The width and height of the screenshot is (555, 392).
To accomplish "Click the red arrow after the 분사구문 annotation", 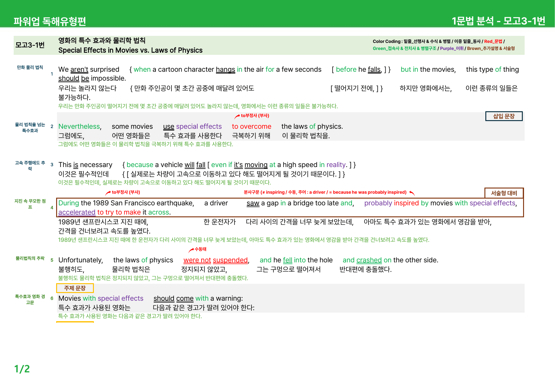I will (412, 193).
